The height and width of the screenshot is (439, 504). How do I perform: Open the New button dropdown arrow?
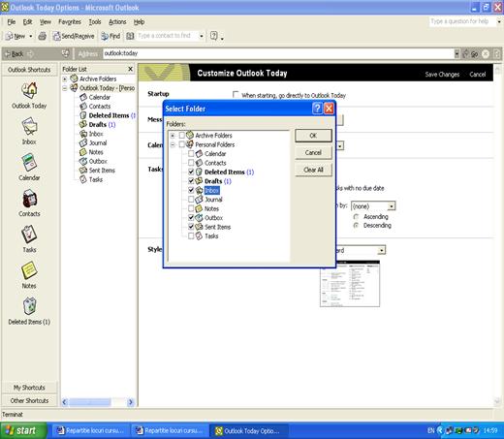click(31, 36)
